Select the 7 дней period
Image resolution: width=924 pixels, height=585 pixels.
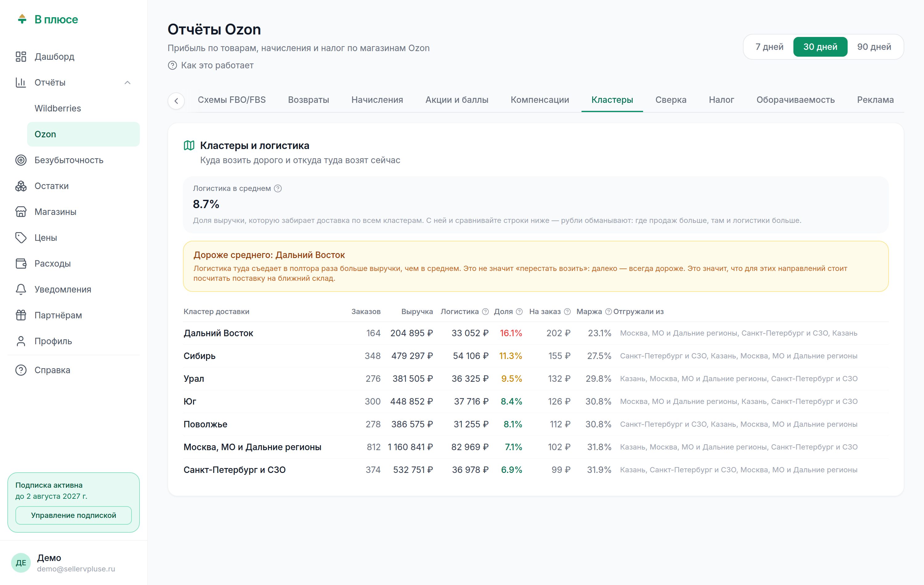pos(769,47)
